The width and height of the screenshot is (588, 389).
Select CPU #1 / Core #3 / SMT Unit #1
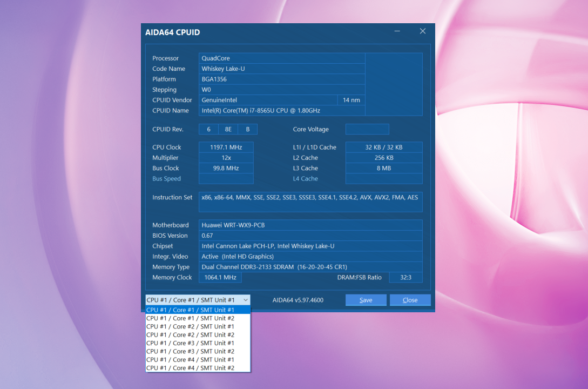click(x=198, y=343)
